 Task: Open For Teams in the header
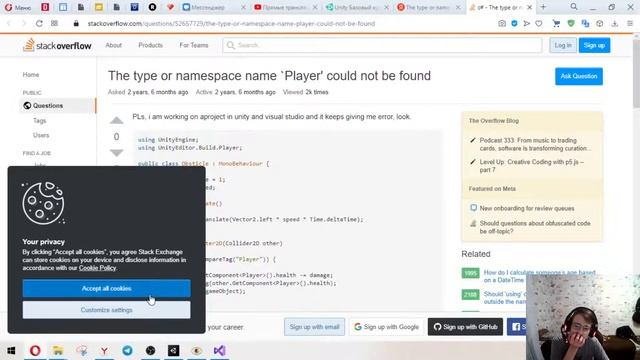pyautogui.click(x=194, y=45)
